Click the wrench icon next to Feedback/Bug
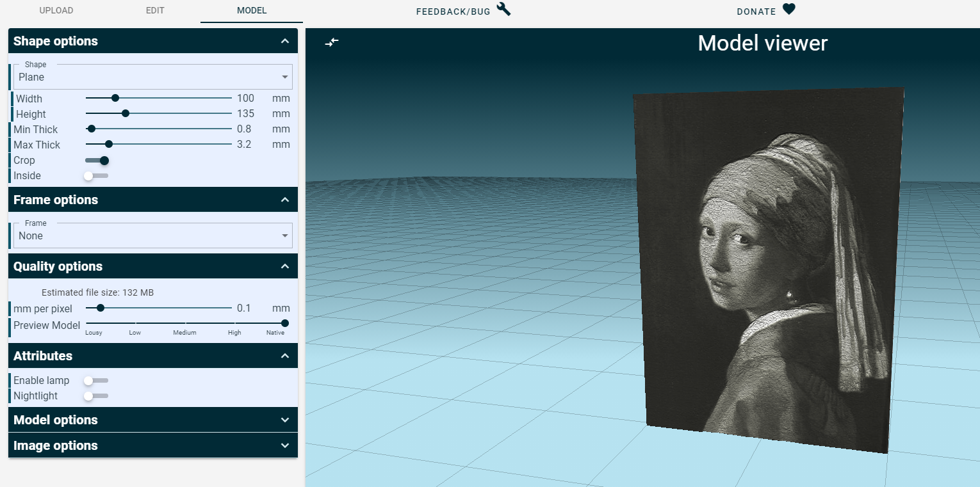Viewport: 980px width, 487px height. pos(503,9)
